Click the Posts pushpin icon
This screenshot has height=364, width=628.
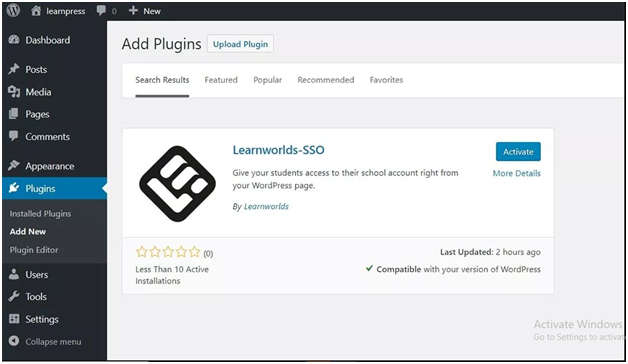(14, 69)
